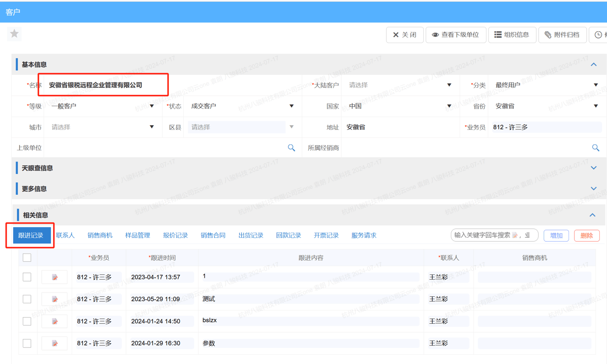
Task: Click the star favorite icon
Action: pos(14,34)
